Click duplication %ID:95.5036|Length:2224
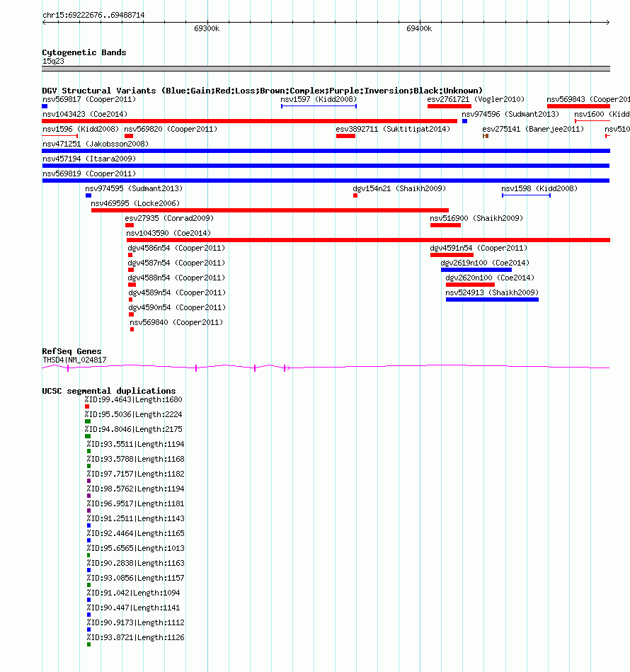 pyautogui.click(x=133, y=414)
